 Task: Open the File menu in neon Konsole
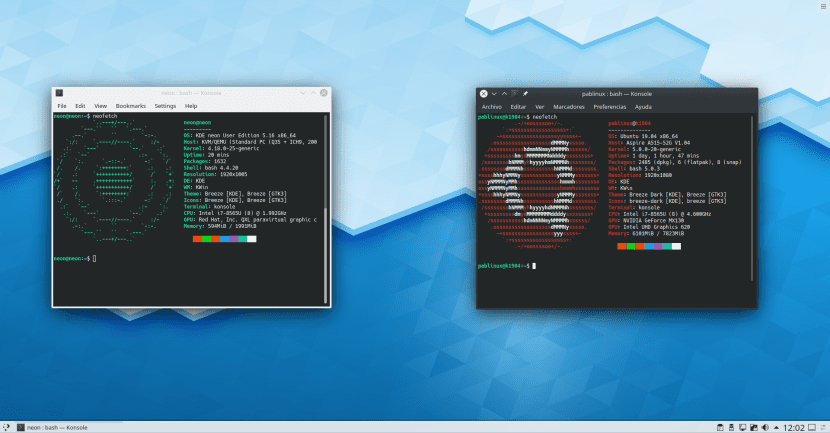[x=62, y=105]
